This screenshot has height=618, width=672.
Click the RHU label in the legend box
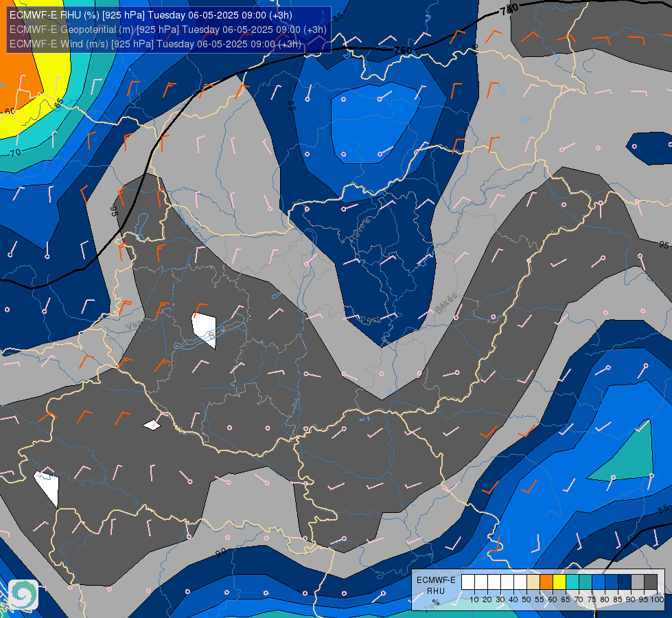[x=436, y=591]
